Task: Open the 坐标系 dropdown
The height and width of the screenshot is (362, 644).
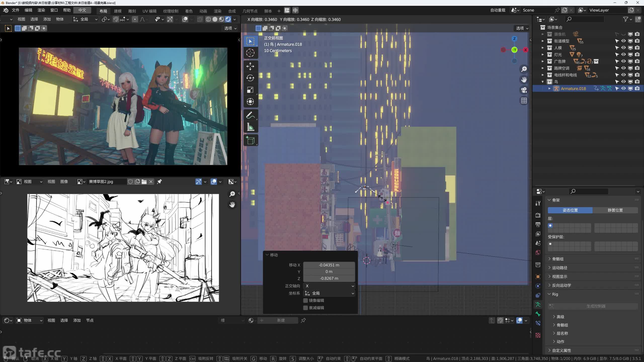Action: point(329,293)
